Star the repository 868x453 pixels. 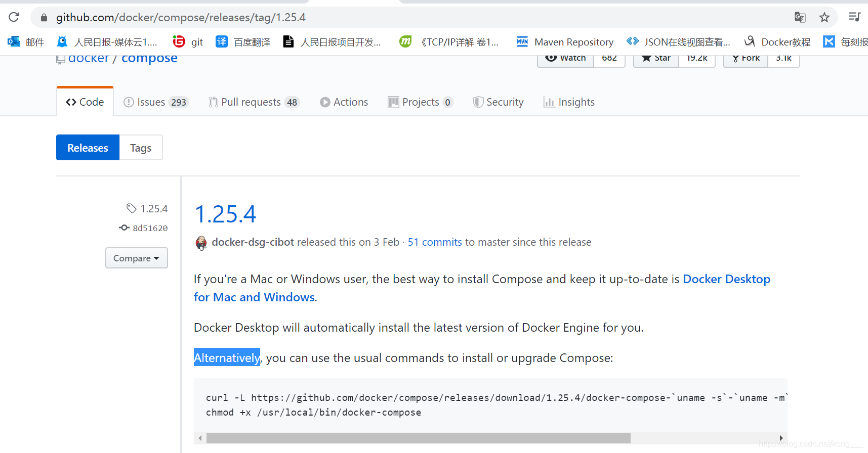click(656, 59)
